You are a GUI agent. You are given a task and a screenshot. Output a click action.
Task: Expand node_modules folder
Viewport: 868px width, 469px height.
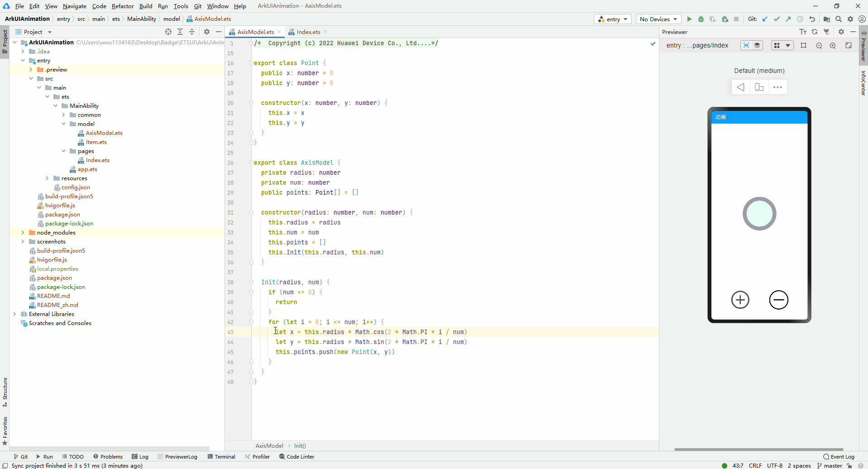tap(23, 232)
